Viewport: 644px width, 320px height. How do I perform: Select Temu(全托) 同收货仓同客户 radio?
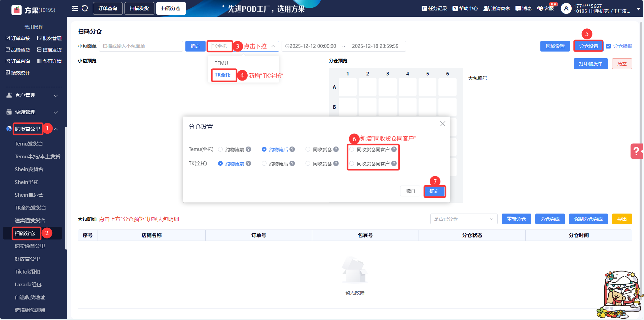tap(352, 149)
